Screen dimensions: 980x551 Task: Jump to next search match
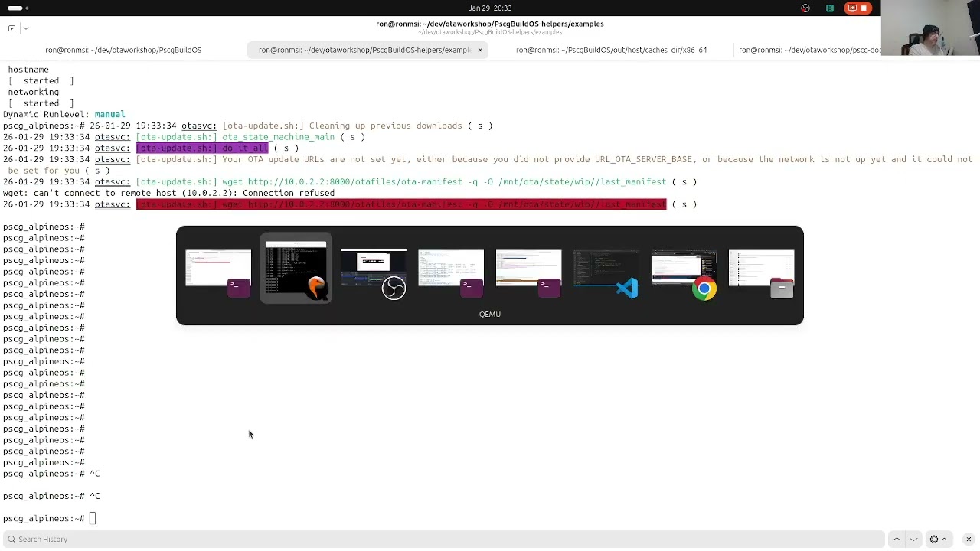click(x=913, y=540)
